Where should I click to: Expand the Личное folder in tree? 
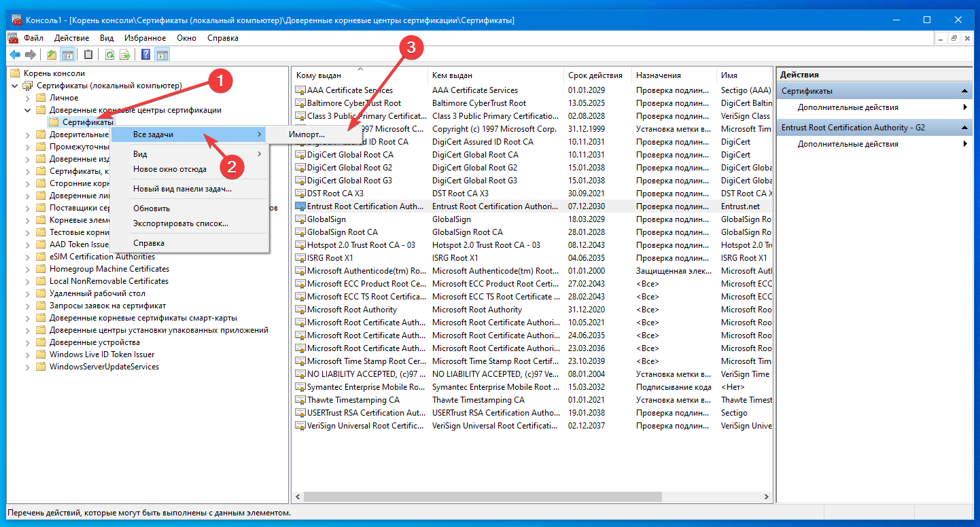click(28, 98)
